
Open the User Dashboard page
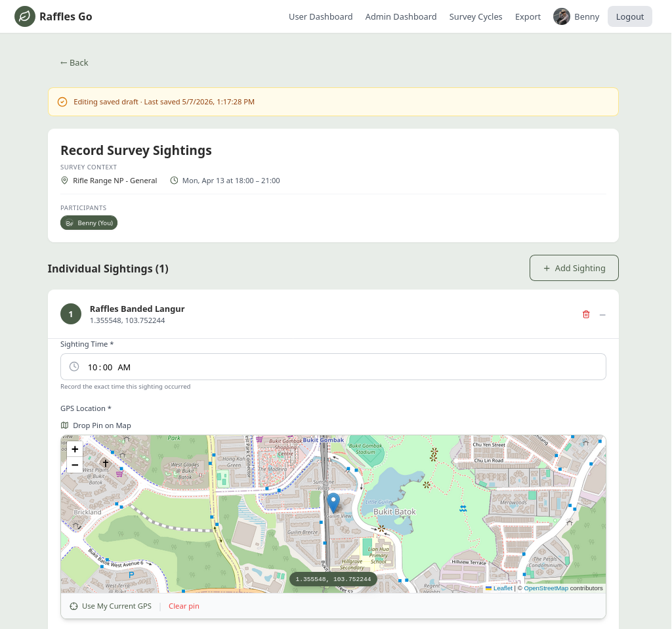(x=320, y=16)
